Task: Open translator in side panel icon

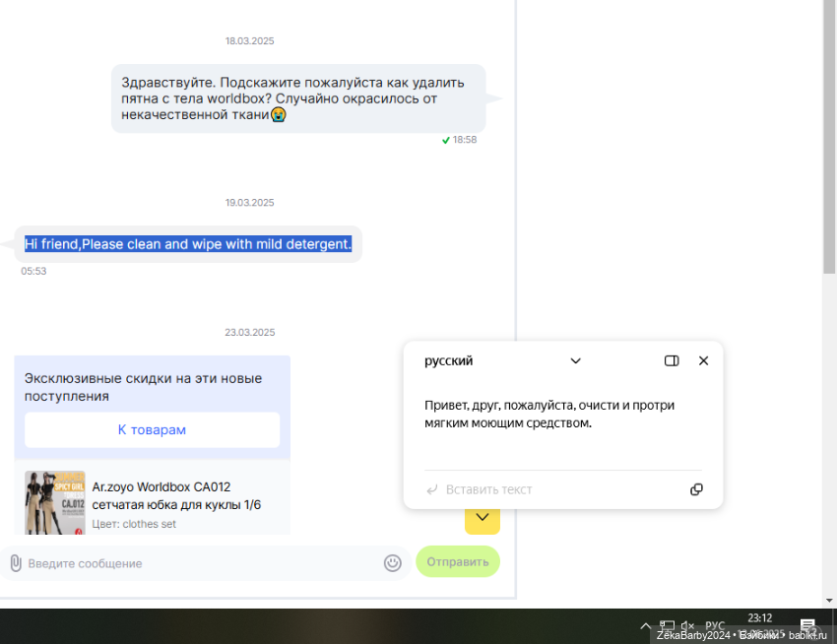Action: tap(672, 361)
